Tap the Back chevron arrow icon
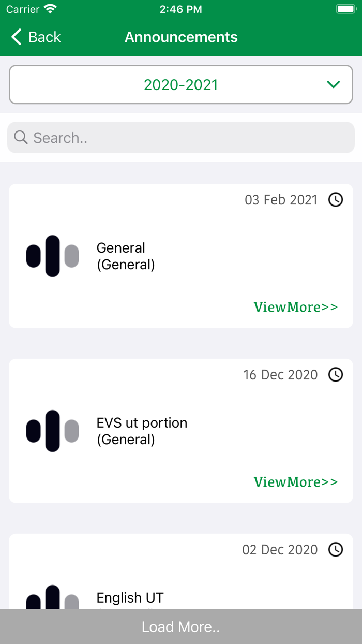Screen dimensions: 362x644 [17, 37]
